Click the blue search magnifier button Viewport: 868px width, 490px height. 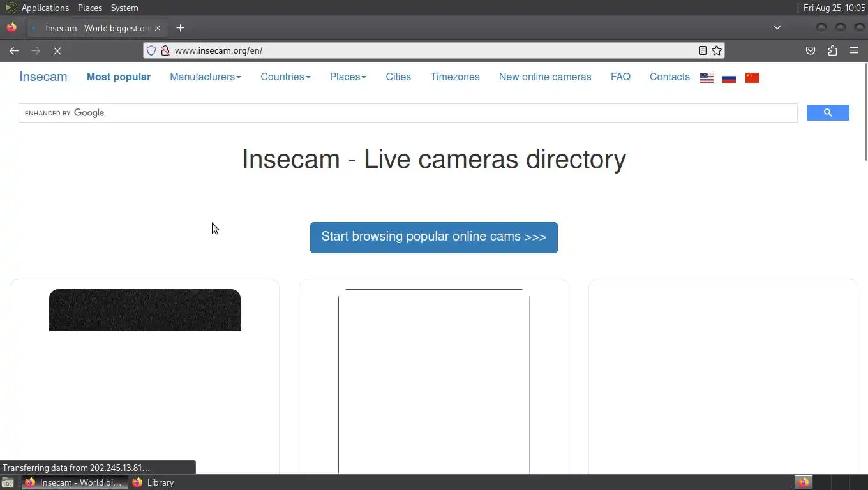pos(828,112)
